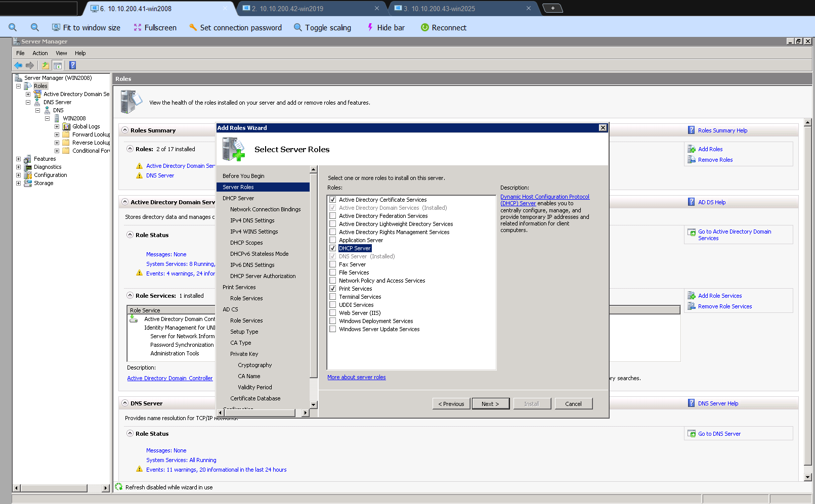Click the Global Logs tree icon
This screenshot has width=815, height=504.
[66, 126]
